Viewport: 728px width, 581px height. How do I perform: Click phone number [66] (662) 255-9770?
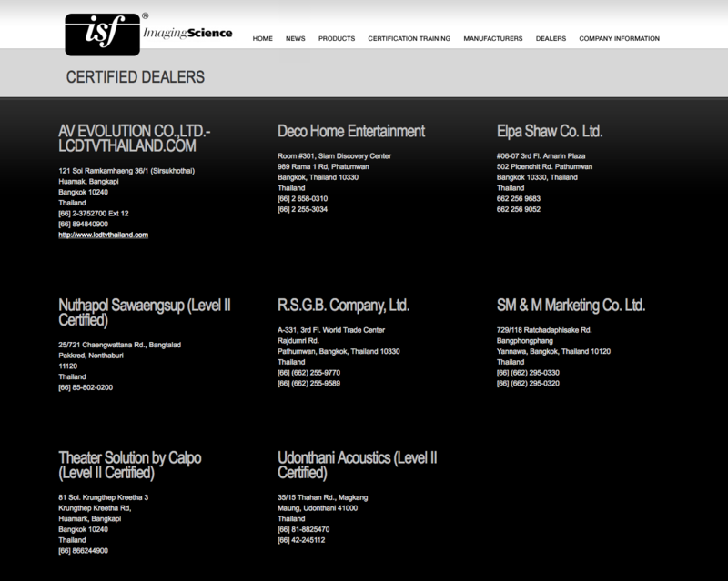[x=308, y=373]
